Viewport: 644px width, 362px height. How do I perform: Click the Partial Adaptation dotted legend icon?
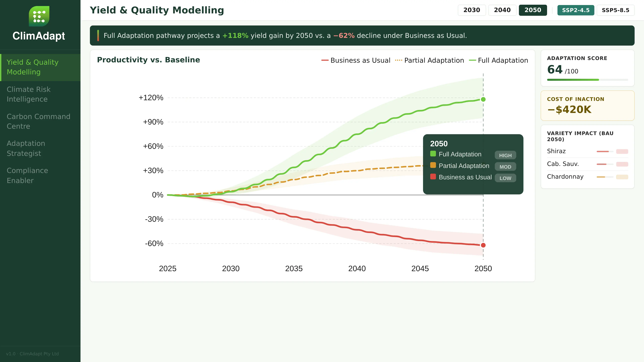(398, 60)
